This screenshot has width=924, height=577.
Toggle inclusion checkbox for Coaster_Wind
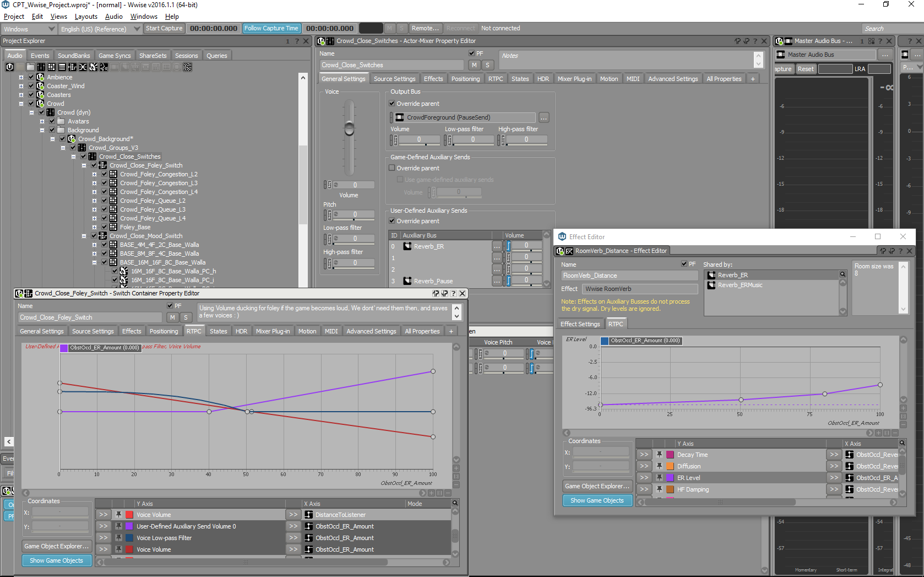[31, 86]
